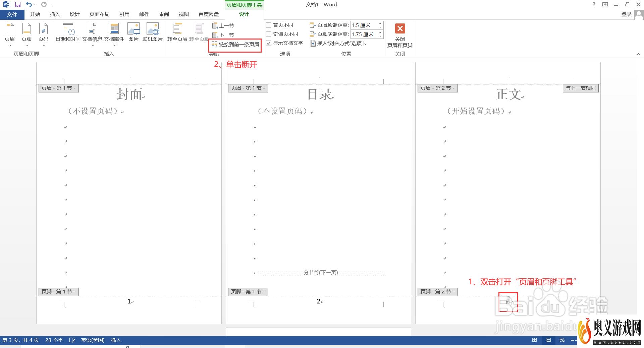Collapse the ribbon with the chevron

[638, 54]
